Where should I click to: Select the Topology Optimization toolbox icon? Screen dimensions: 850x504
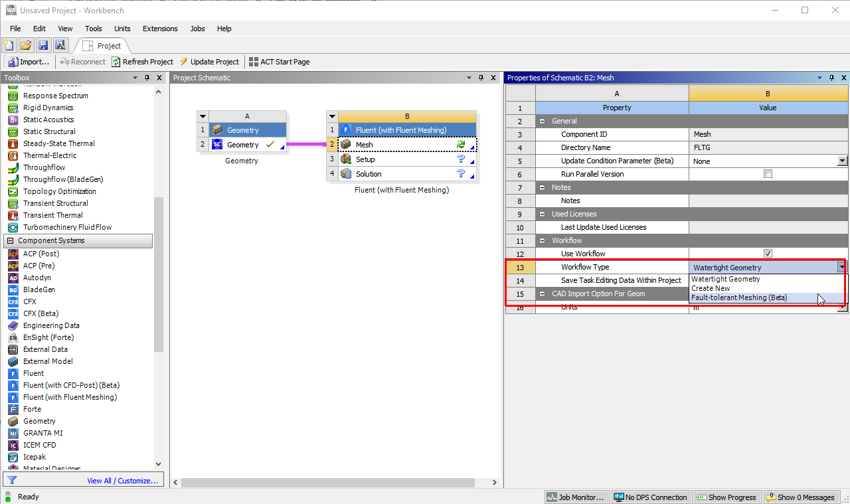[x=13, y=191]
